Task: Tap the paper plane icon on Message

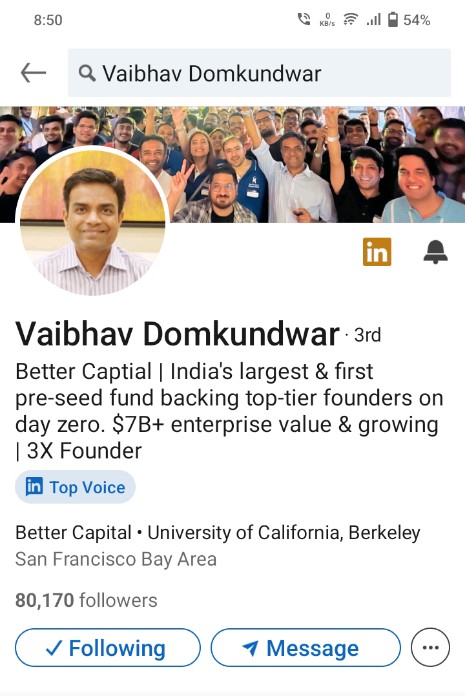Action: [x=250, y=648]
